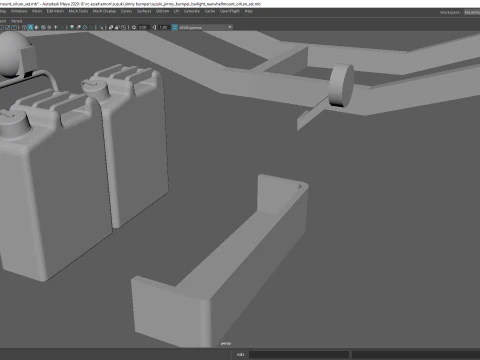Toggle the wireframe display icon in panel toolbar
Viewport: 480px width, 360px height.
click(x=24, y=27)
